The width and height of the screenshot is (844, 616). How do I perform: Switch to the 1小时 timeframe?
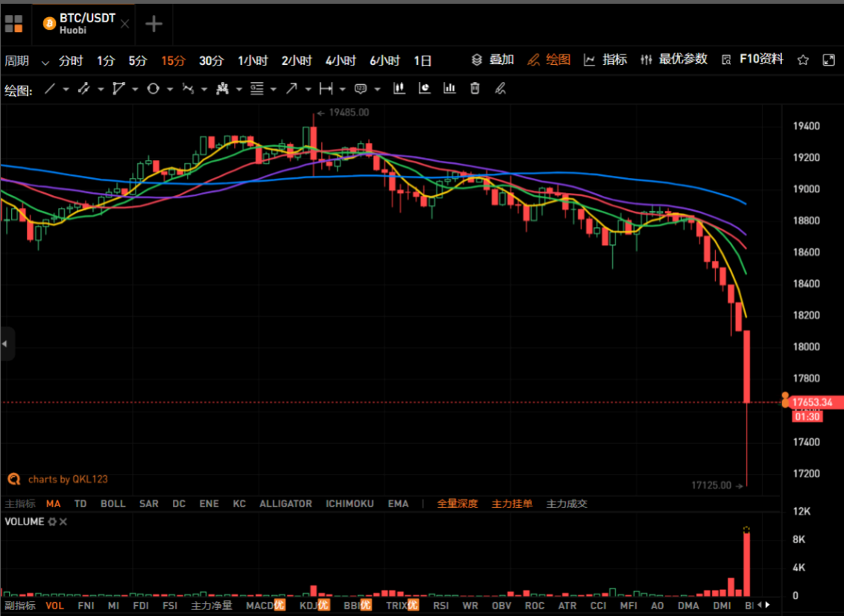click(x=253, y=60)
